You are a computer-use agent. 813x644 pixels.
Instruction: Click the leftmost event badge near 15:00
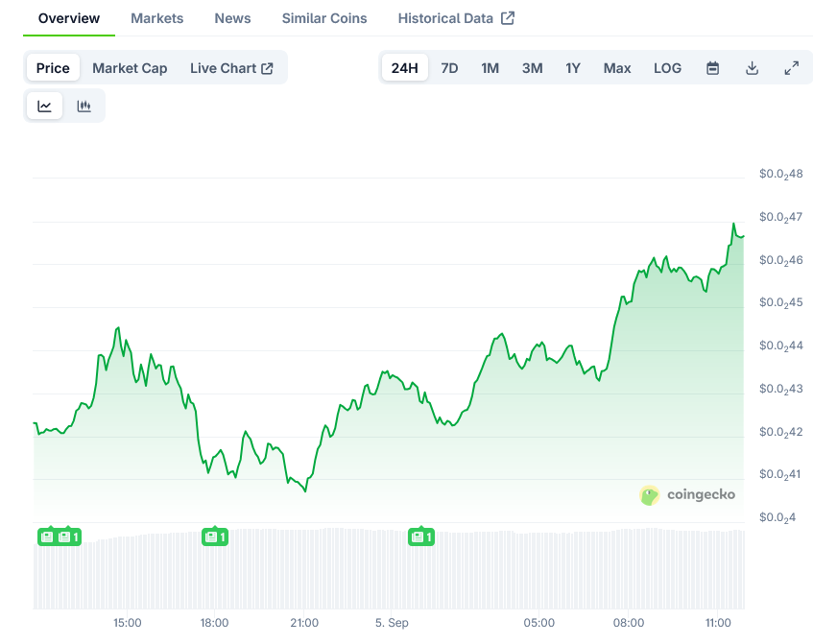pyautogui.click(x=48, y=537)
